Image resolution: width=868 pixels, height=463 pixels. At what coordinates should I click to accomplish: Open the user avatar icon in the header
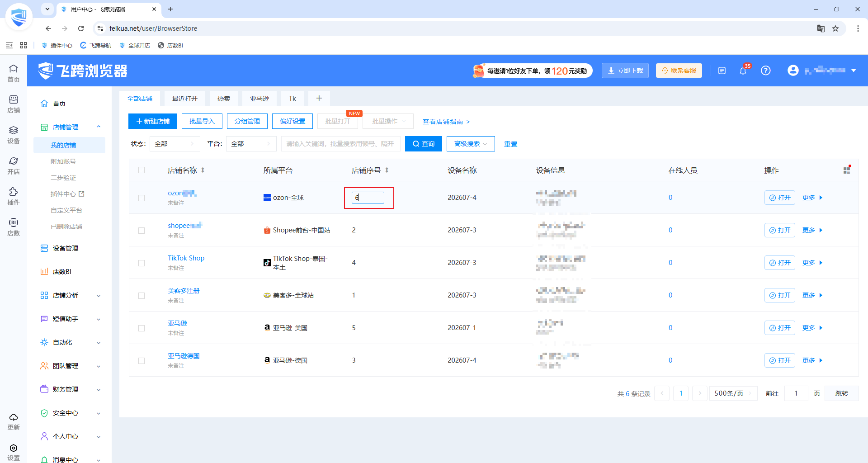[x=793, y=71]
